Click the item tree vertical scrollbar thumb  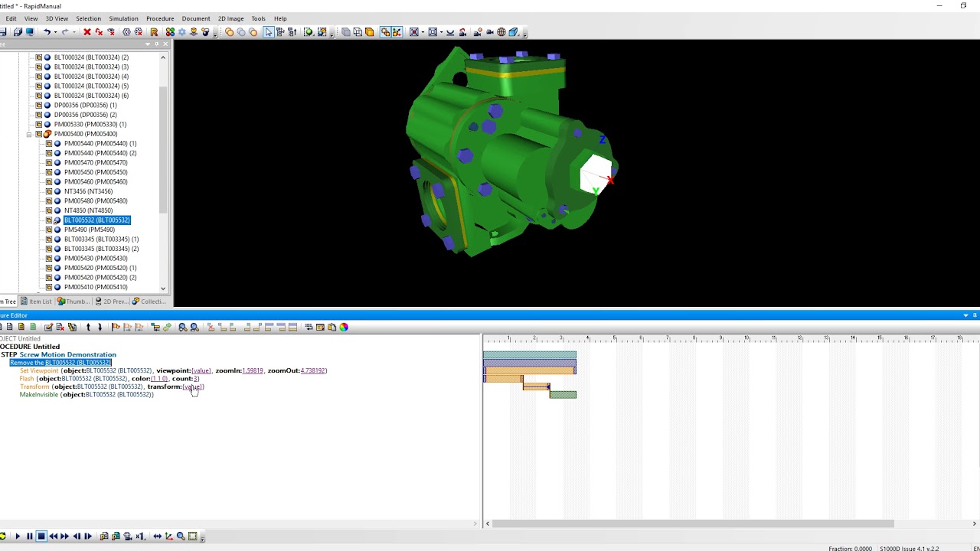pos(163,149)
